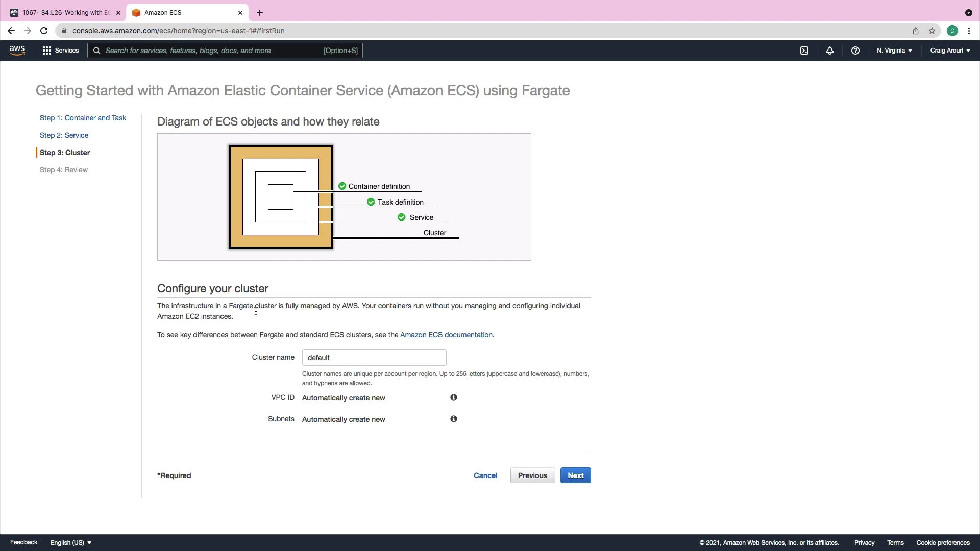Screen dimensions: 980x551
Task: Click the AWS logo home icon
Action: point(17,51)
